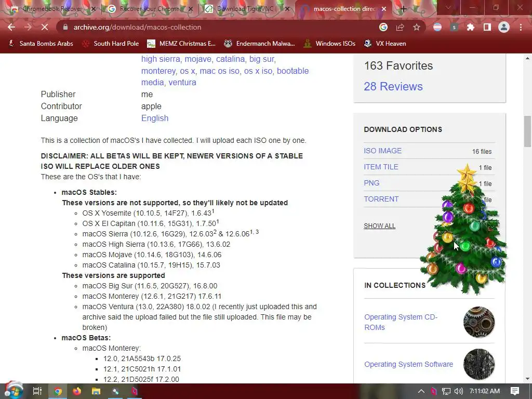Open Operating System CD-ROMs collection
The width and height of the screenshot is (532, 399).
click(x=401, y=322)
